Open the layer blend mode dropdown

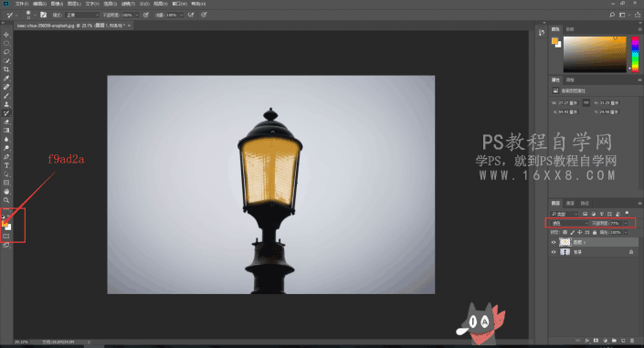tap(570, 223)
